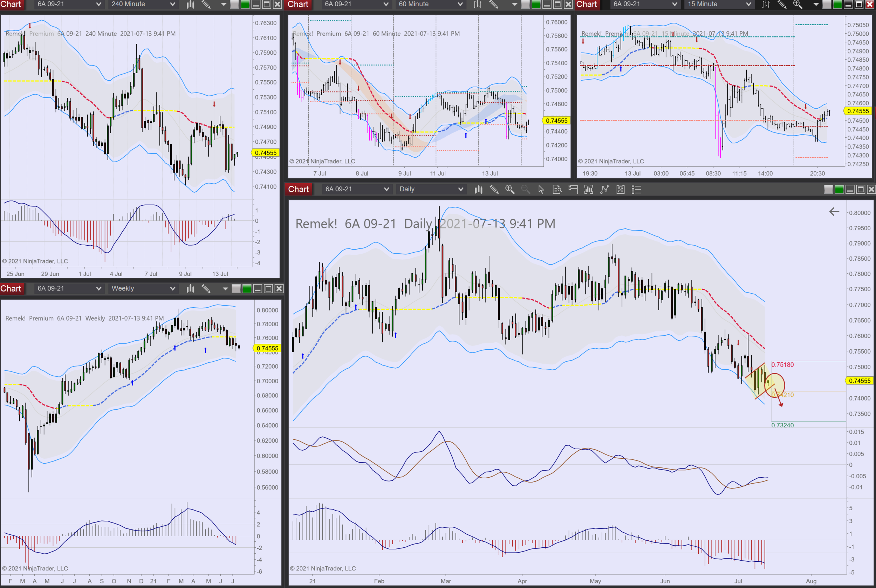The height and width of the screenshot is (588, 876).
Task: Open Data Series icon in Daily chart
Action: [x=479, y=189]
